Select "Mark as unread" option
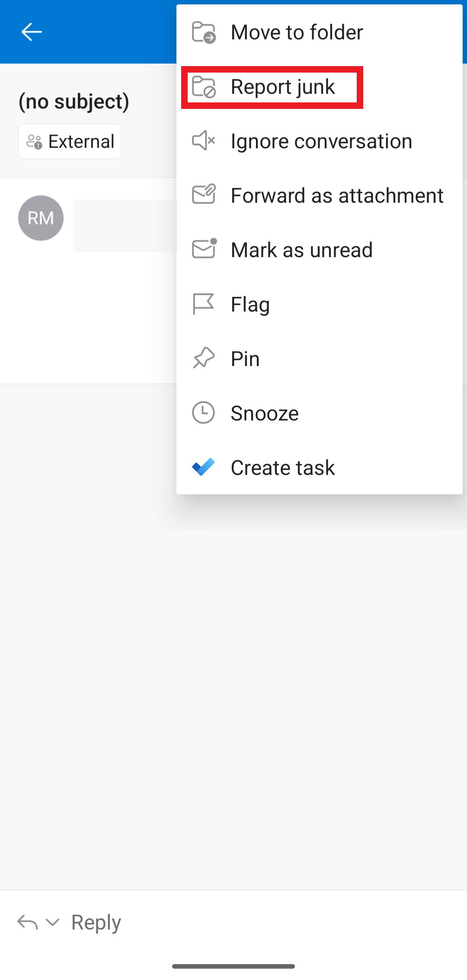The height and width of the screenshot is (980, 467). (301, 250)
